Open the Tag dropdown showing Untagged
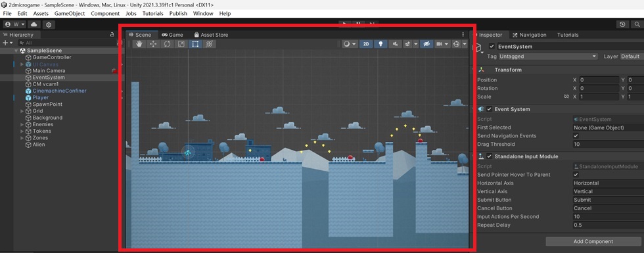The image size is (644, 253). (x=548, y=57)
